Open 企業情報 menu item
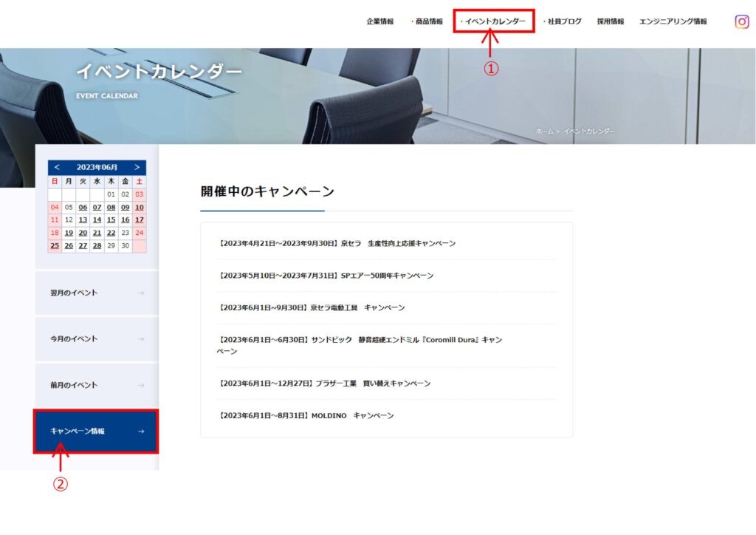 pyautogui.click(x=380, y=21)
